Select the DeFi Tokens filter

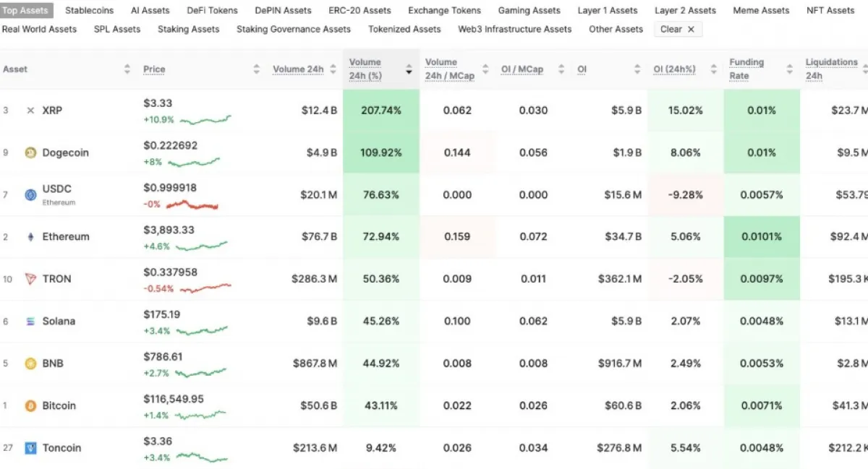[x=213, y=10]
